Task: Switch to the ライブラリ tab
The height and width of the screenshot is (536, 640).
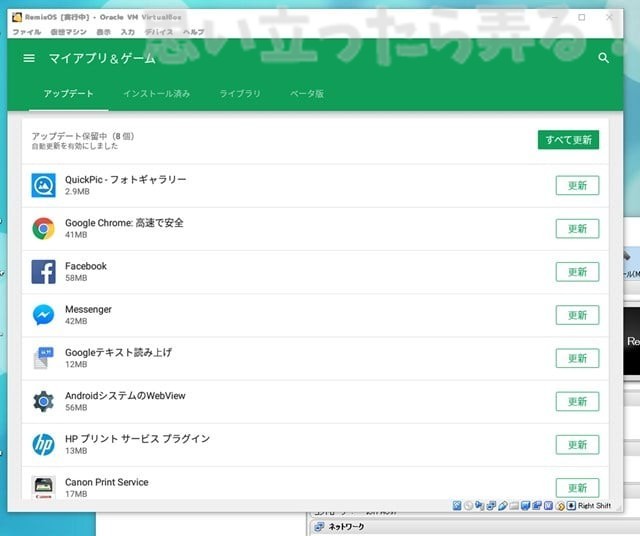Action: point(240,93)
